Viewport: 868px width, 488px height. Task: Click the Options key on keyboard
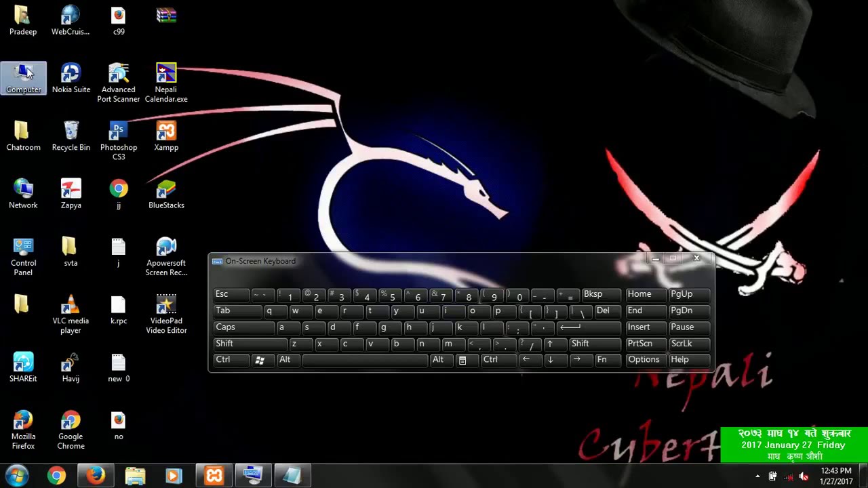click(646, 360)
